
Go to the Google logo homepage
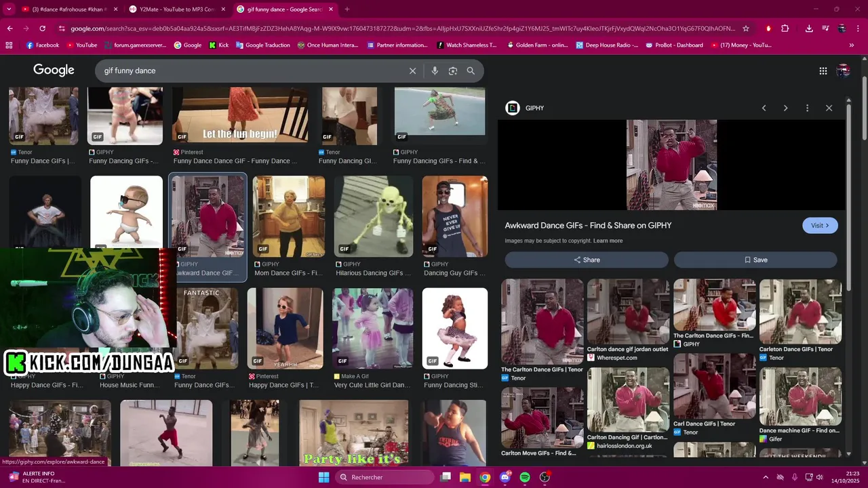54,70
